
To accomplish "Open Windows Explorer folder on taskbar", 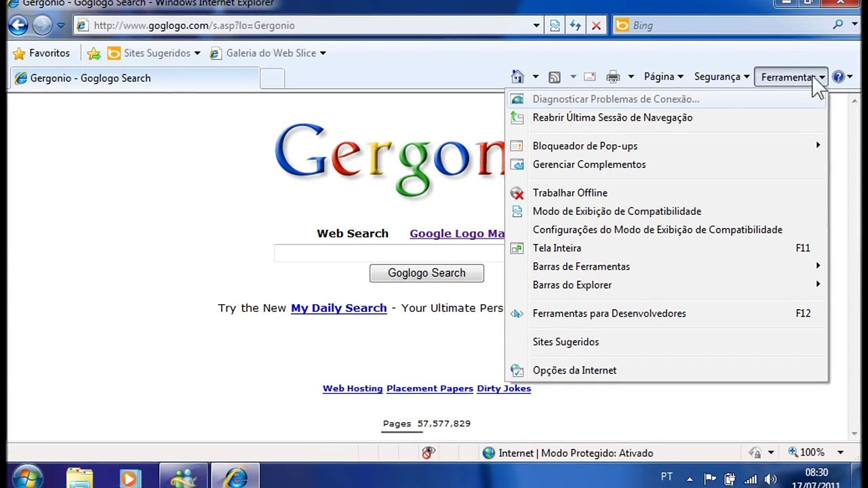I will click(x=79, y=478).
